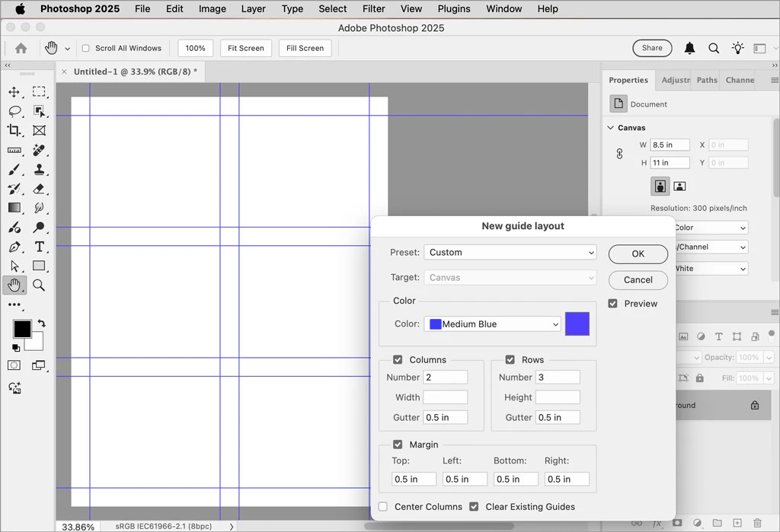Select the Gradient tool

click(x=14, y=208)
